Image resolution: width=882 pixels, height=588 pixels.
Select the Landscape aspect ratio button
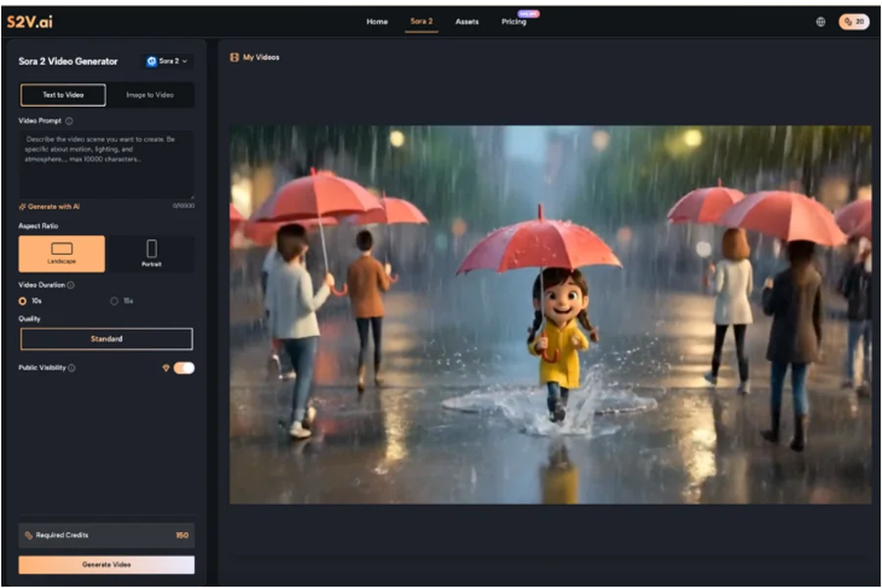tap(62, 253)
